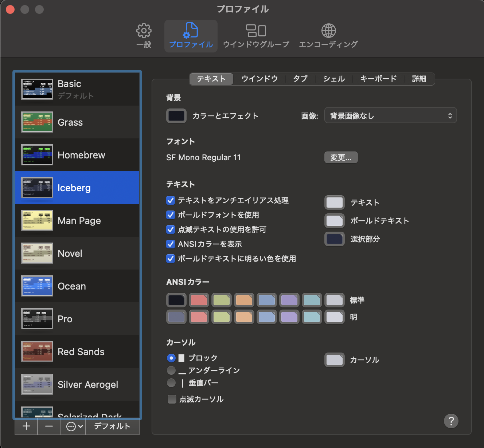Click the standard green ANSI color swatch

click(222, 300)
